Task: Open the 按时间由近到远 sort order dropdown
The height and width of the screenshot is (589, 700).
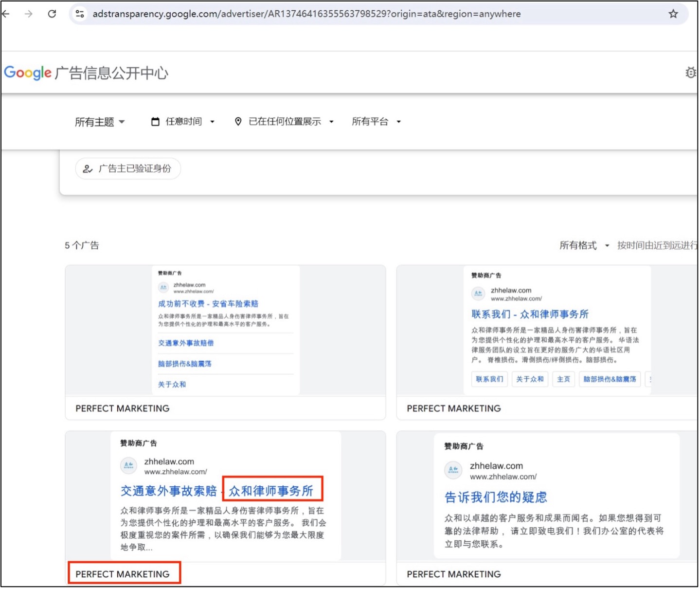Action: tap(657, 245)
